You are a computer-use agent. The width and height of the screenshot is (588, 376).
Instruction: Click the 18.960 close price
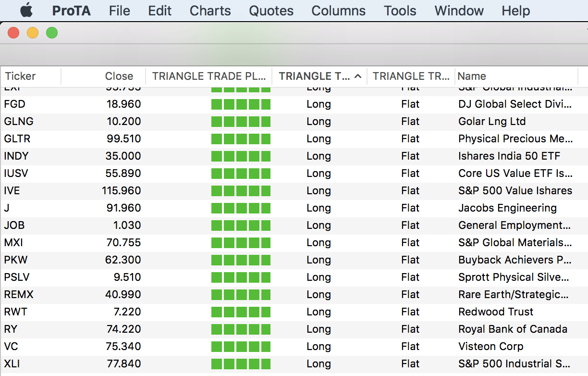[x=124, y=104]
